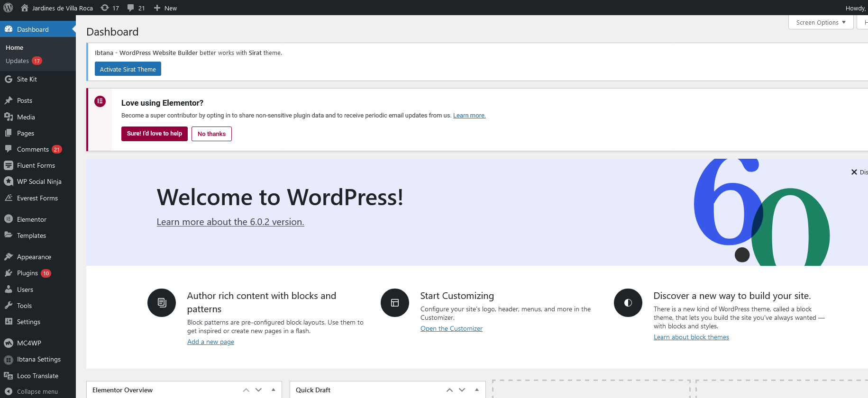
Task: Open the Appearance menu label
Action: click(34, 257)
